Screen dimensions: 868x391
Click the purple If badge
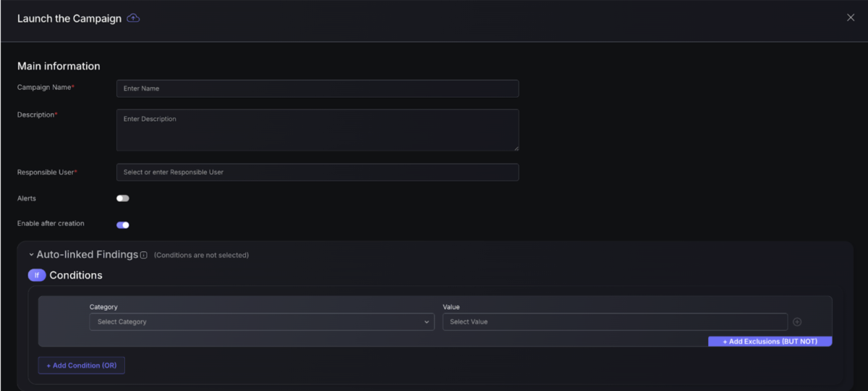[37, 275]
